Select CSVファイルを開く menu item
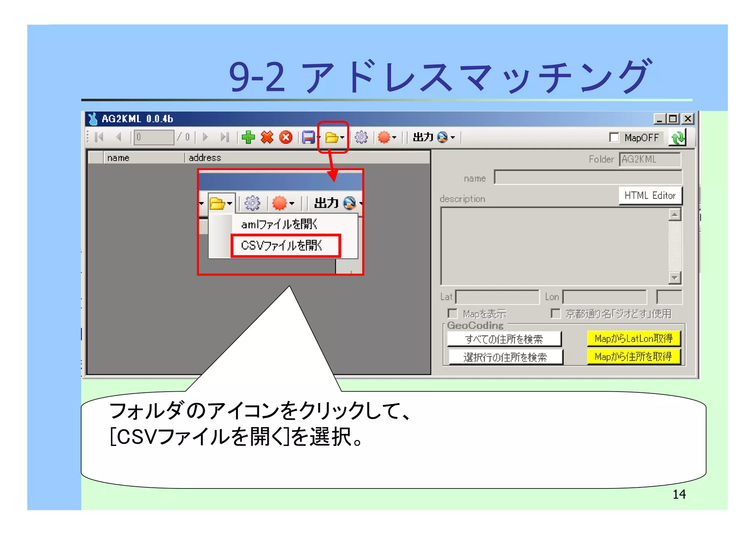This screenshot has width=756, height=535. (282, 245)
